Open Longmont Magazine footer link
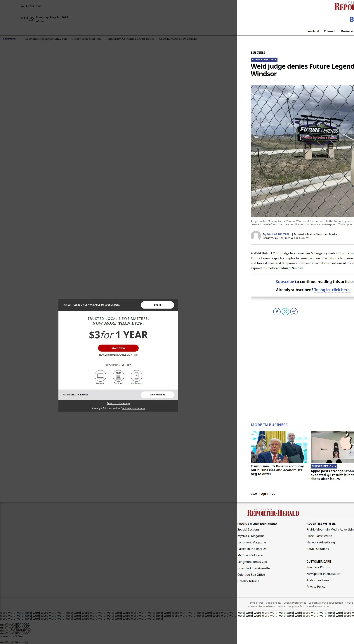Image resolution: width=354 pixels, height=644 pixels. pyautogui.click(x=251, y=543)
